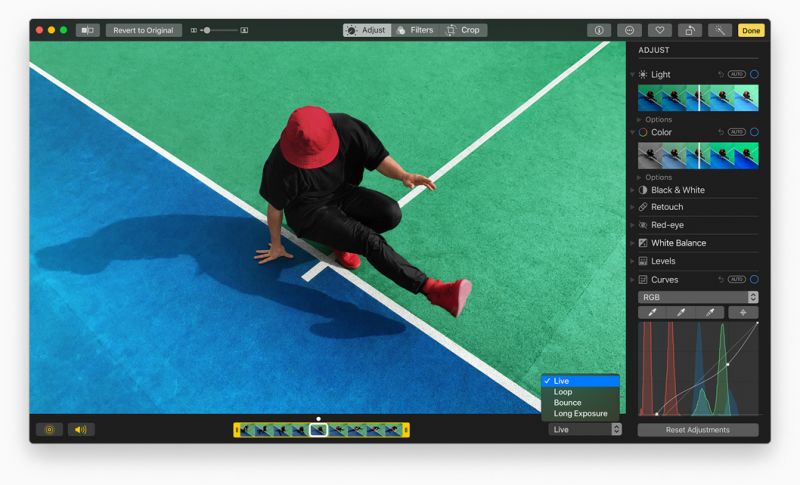Click the zoom slider knob in toolbar
The width and height of the screenshot is (800, 485).
pyautogui.click(x=207, y=30)
